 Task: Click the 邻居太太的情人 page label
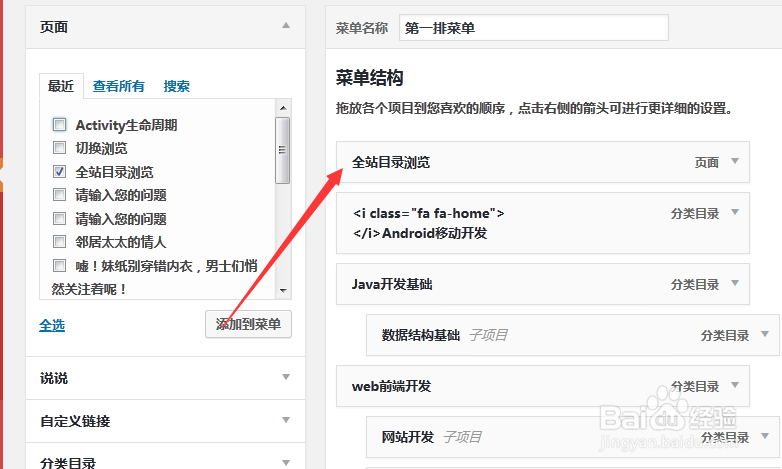coord(121,242)
